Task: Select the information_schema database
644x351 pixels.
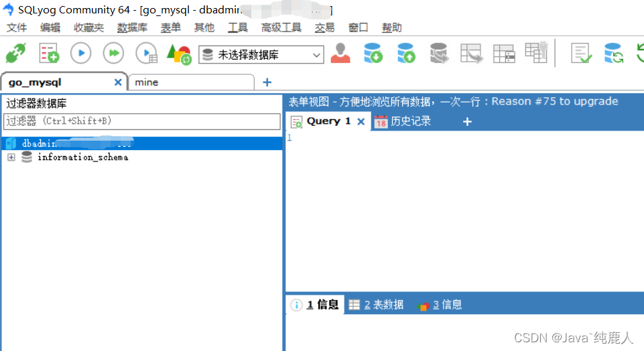Action: tap(82, 157)
